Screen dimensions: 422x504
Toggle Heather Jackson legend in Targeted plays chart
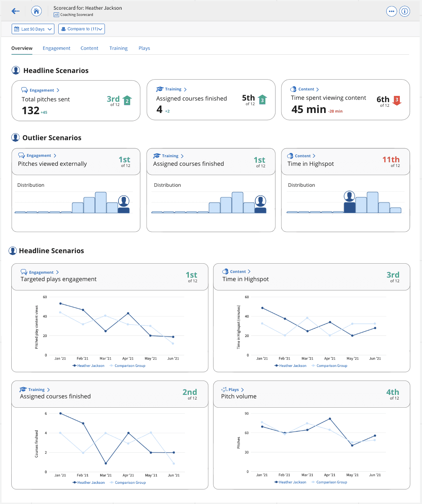click(88, 366)
